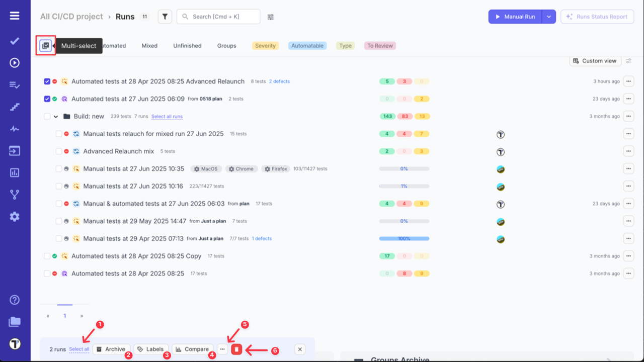Image resolution: width=644 pixels, height=362 pixels.
Task: Select the Unfinished tab
Action: [x=187, y=45]
